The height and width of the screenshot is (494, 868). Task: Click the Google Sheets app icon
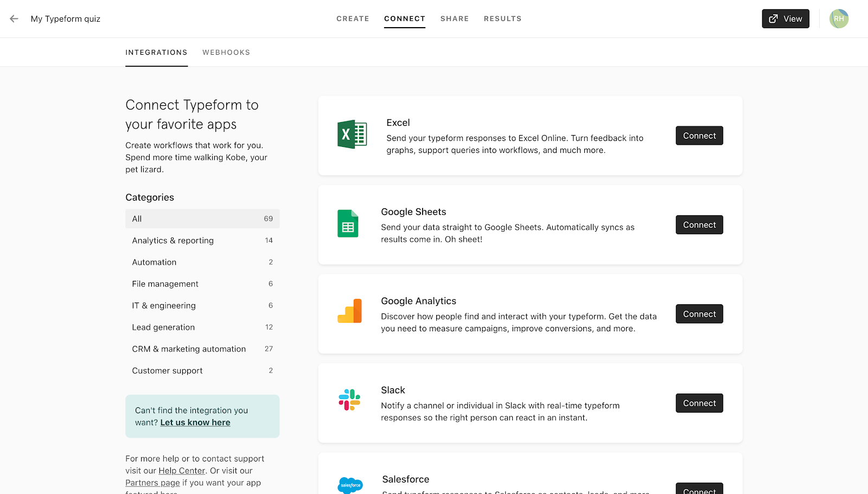click(x=348, y=223)
